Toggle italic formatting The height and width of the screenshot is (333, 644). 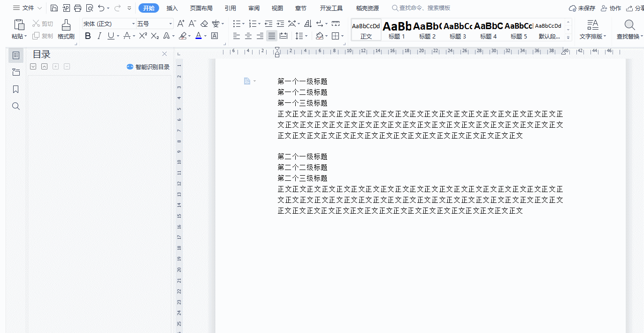pyautogui.click(x=99, y=36)
